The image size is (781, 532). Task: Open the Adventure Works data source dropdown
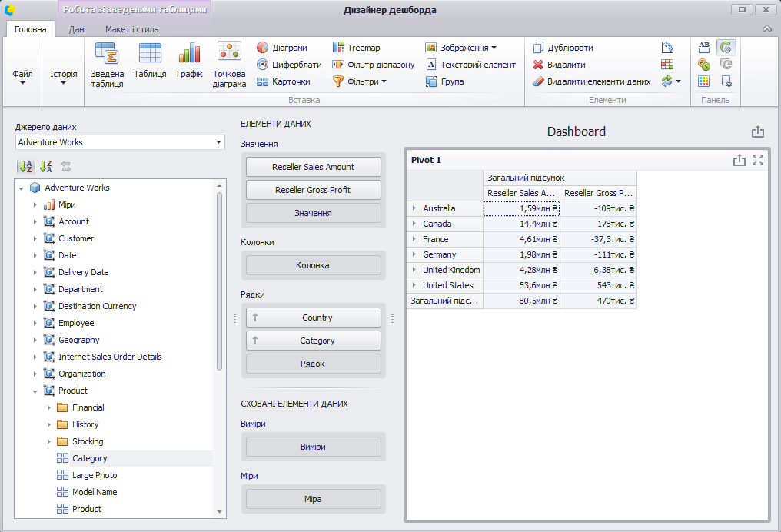[x=218, y=142]
